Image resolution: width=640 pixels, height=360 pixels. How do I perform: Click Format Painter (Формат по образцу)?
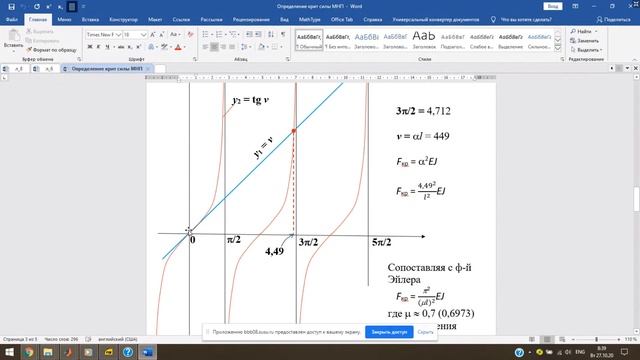click(x=51, y=50)
